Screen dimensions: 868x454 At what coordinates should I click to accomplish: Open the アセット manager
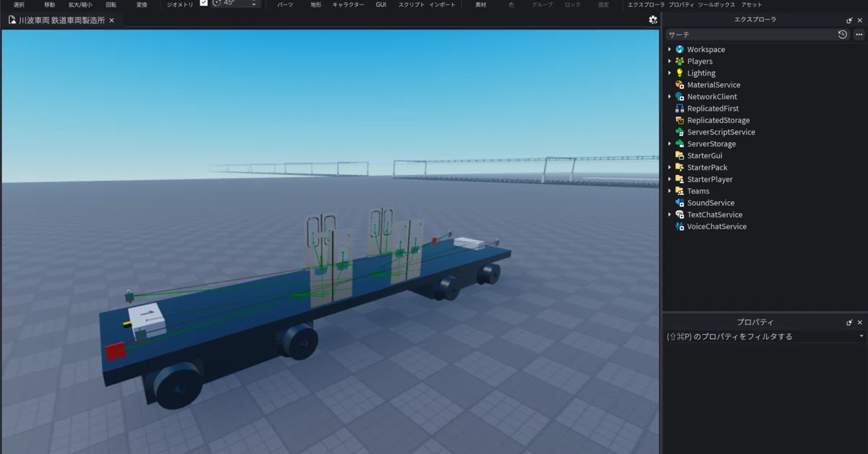tap(752, 4)
